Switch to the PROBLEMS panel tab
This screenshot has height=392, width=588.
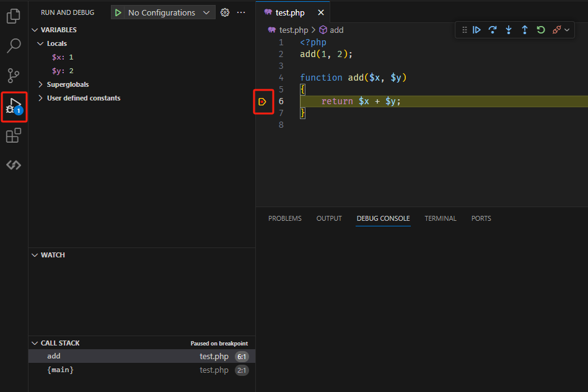(285, 218)
